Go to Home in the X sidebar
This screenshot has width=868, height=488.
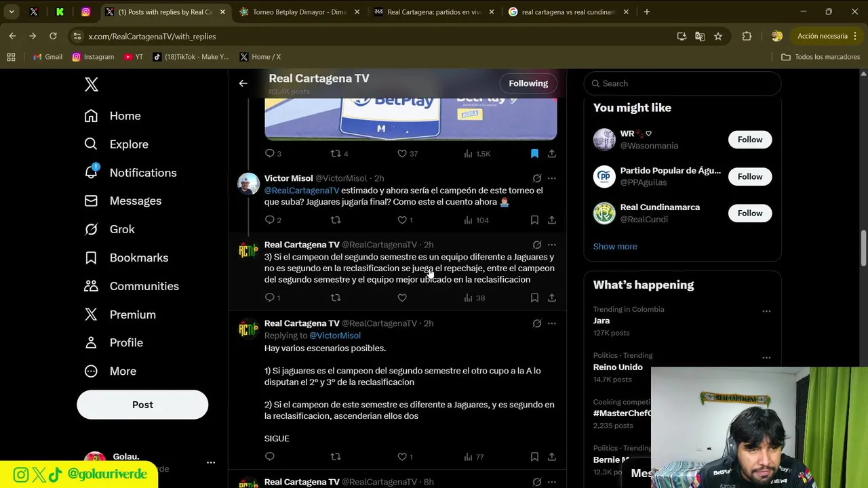pyautogui.click(x=113, y=116)
